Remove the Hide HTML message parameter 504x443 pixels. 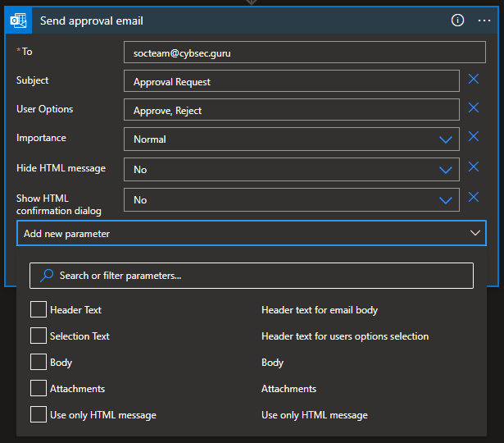pyautogui.click(x=473, y=167)
